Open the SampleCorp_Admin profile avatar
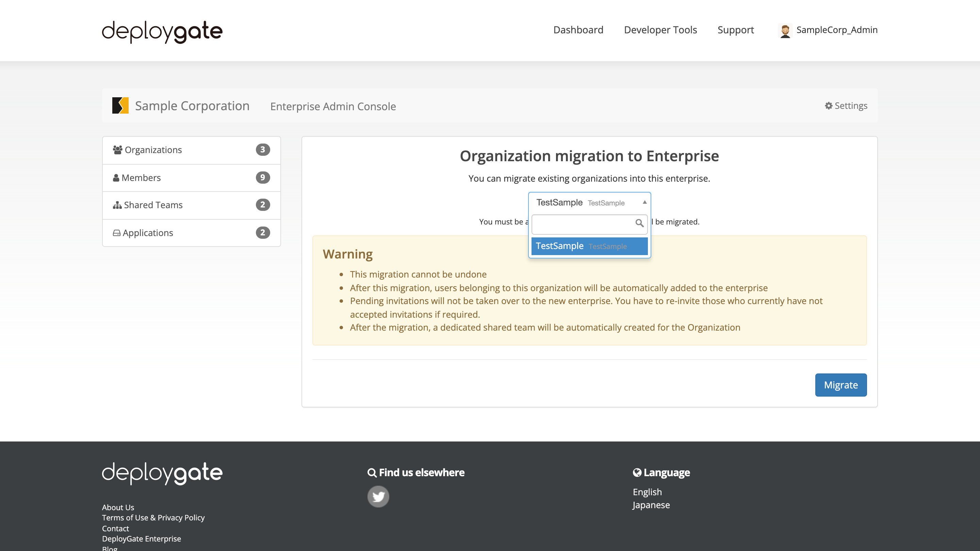This screenshot has height=551, width=980. tap(785, 30)
